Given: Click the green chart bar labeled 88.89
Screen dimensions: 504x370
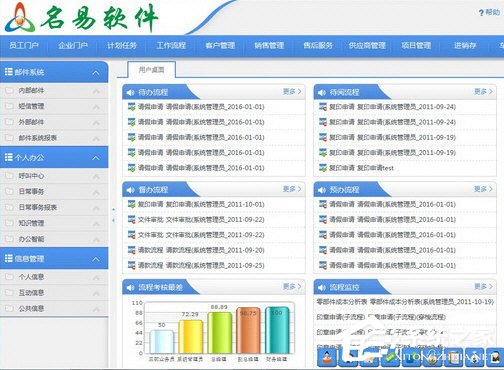Looking at the screenshot, I should [x=219, y=333].
